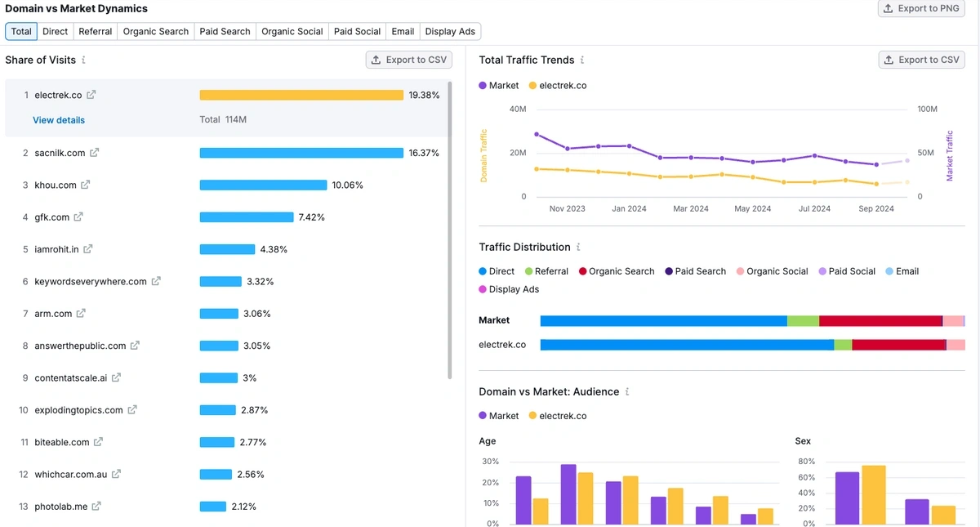Toggle Direct in Traffic Distribution legend
This screenshot has width=980, height=527.
click(497, 271)
